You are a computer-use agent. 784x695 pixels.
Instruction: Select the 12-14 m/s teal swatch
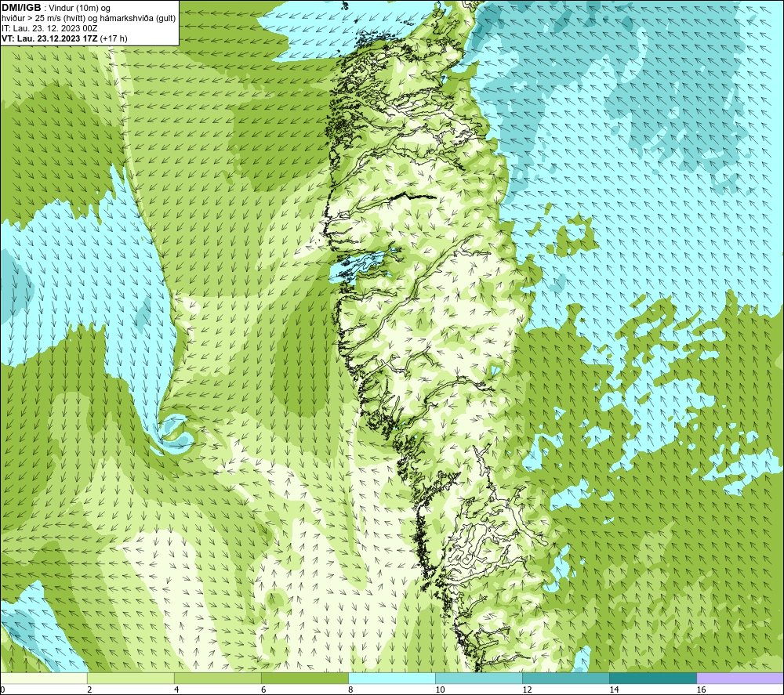coord(566,678)
